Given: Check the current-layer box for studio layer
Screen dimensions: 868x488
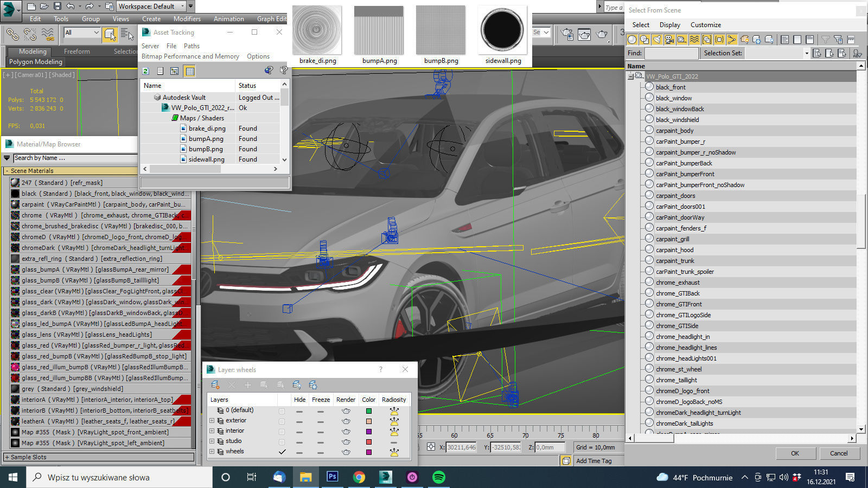Looking at the screenshot, I should tap(282, 442).
